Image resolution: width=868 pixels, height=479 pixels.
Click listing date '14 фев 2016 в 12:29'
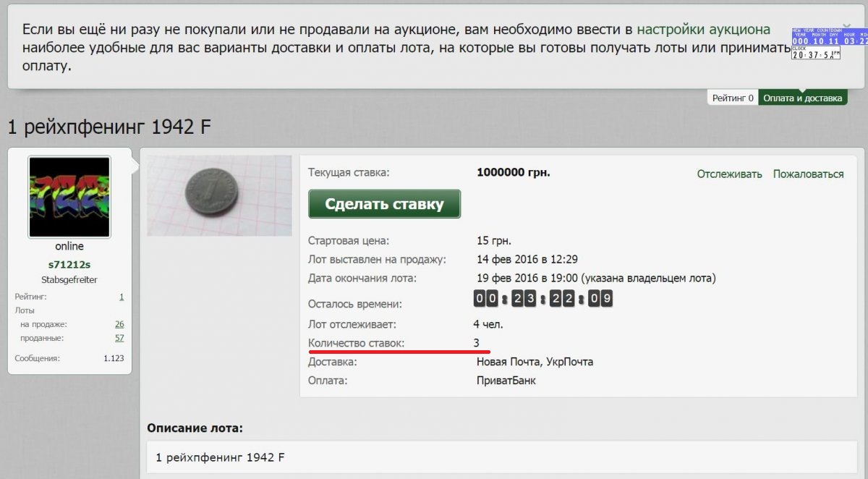click(527, 259)
